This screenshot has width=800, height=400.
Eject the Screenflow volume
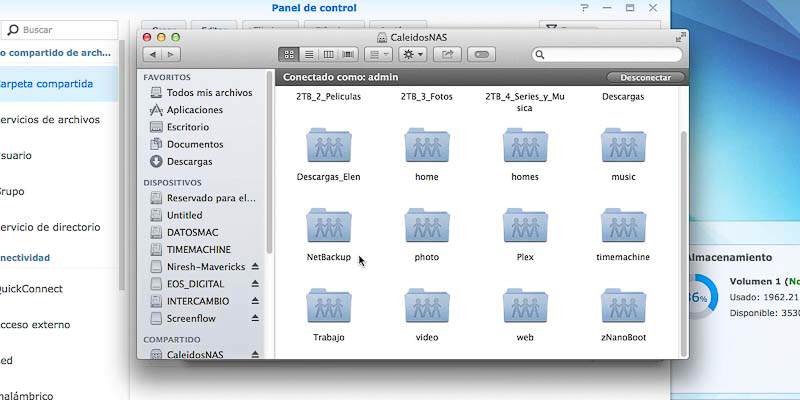[256, 318]
